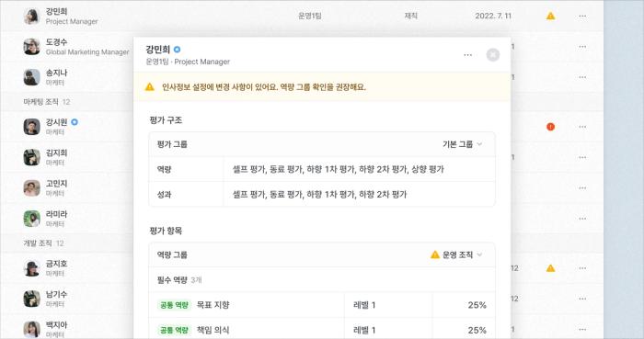Expand the 운영 조직 competency group dropdown
644x339 pixels.
[x=456, y=255]
